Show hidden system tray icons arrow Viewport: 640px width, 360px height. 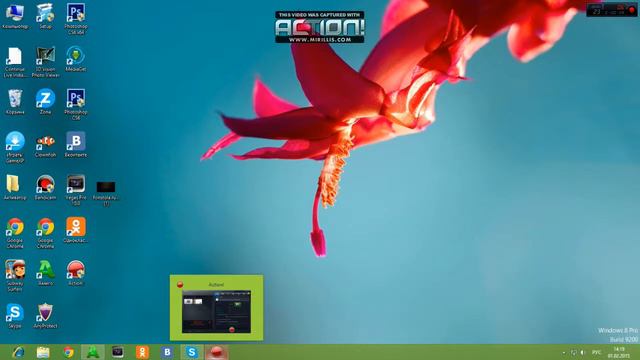(x=564, y=352)
